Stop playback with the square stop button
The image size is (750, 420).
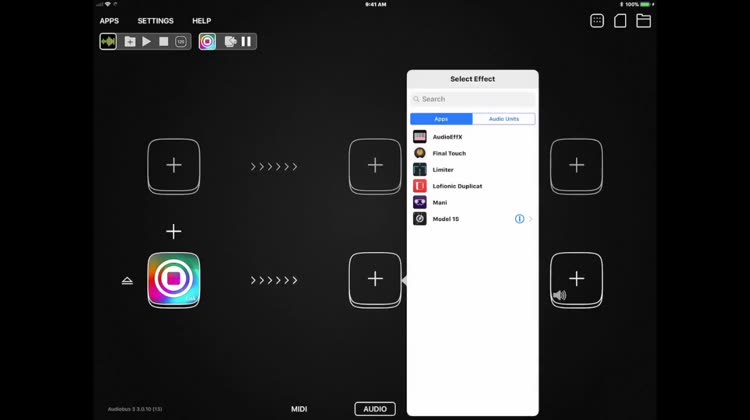pos(164,42)
